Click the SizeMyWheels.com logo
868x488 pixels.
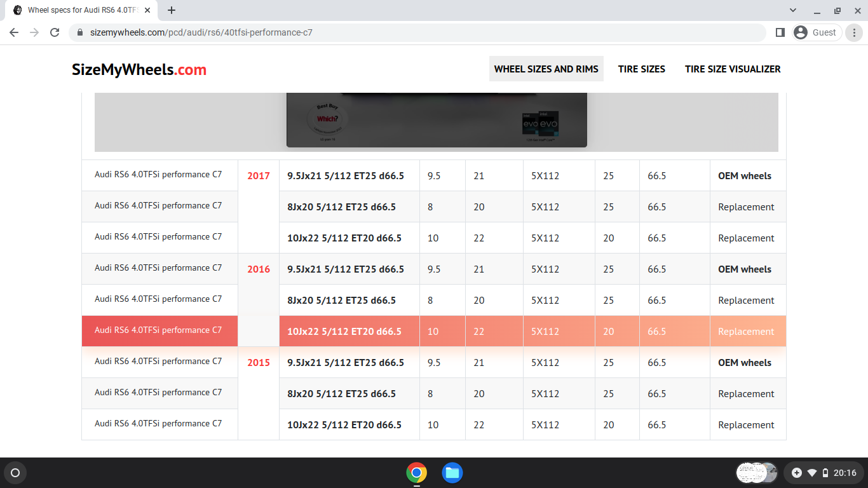tap(139, 70)
